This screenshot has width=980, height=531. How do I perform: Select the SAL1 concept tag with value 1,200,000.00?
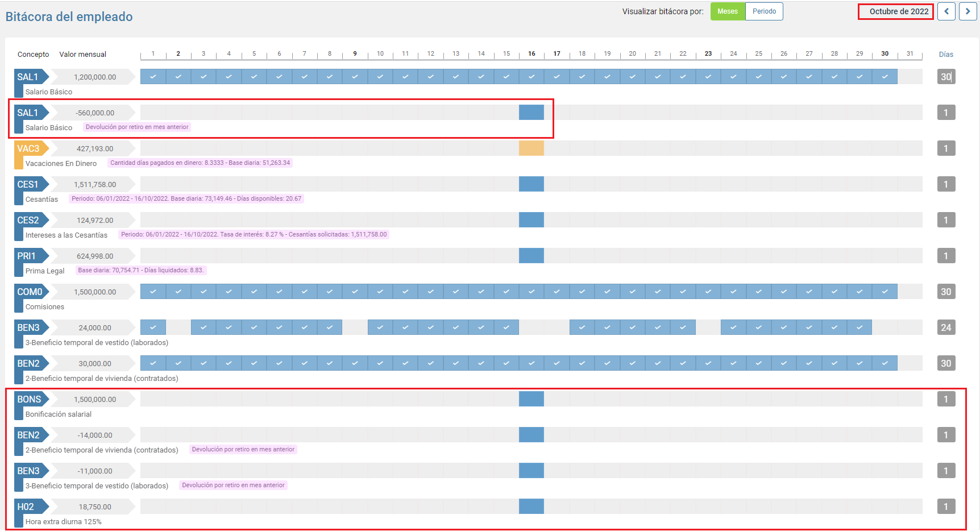[x=32, y=77]
